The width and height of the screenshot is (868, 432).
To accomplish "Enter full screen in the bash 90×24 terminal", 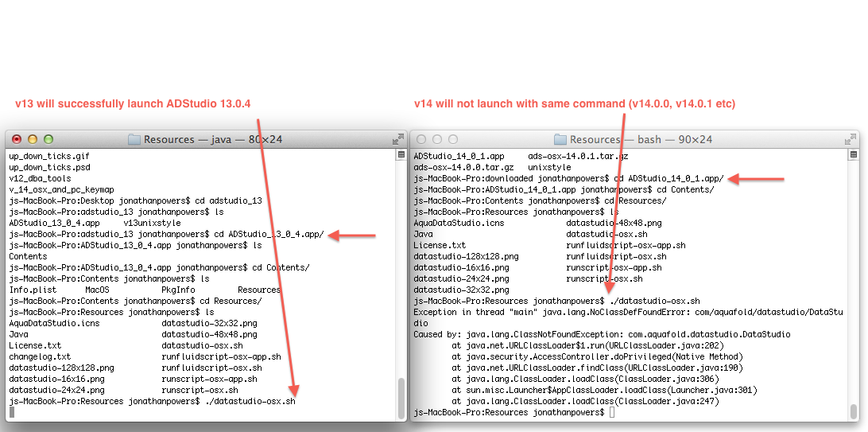I will [851, 139].
